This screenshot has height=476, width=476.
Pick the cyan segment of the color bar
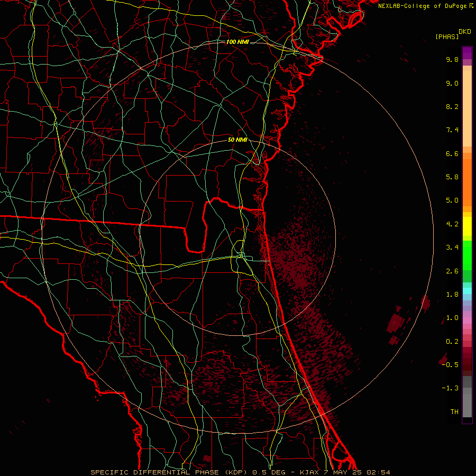coord(467,291)
